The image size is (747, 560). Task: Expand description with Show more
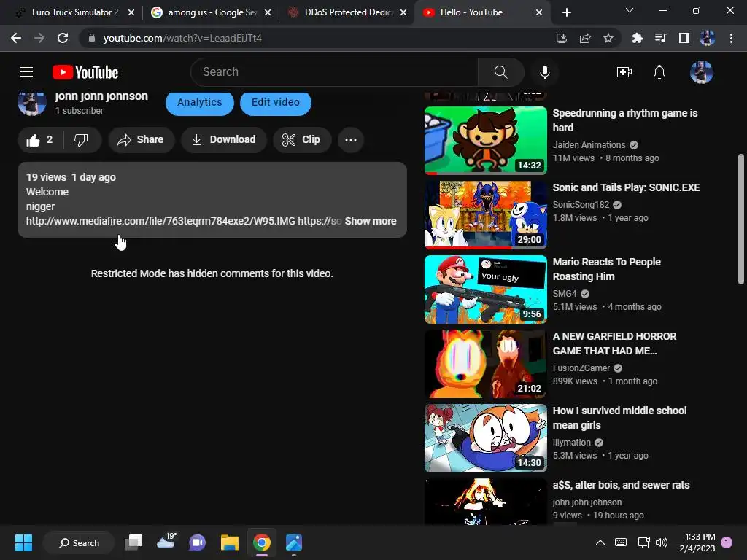pyautogui.click(x=371, y=221)
